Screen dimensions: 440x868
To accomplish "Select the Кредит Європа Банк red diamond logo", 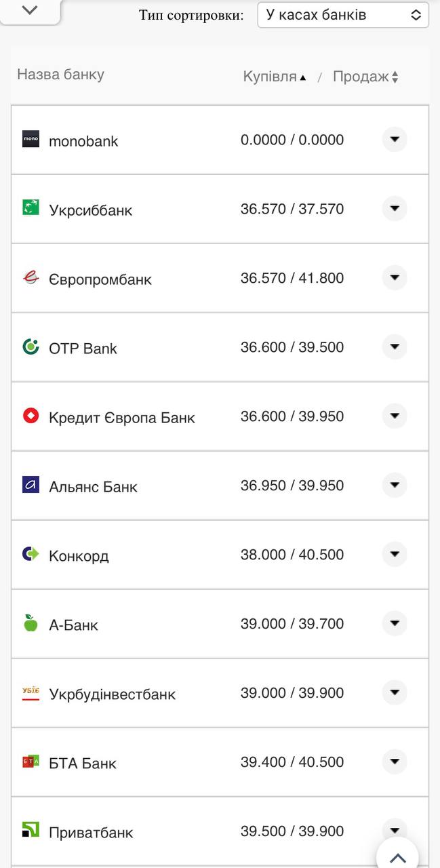I will click(x=31, y=416).
